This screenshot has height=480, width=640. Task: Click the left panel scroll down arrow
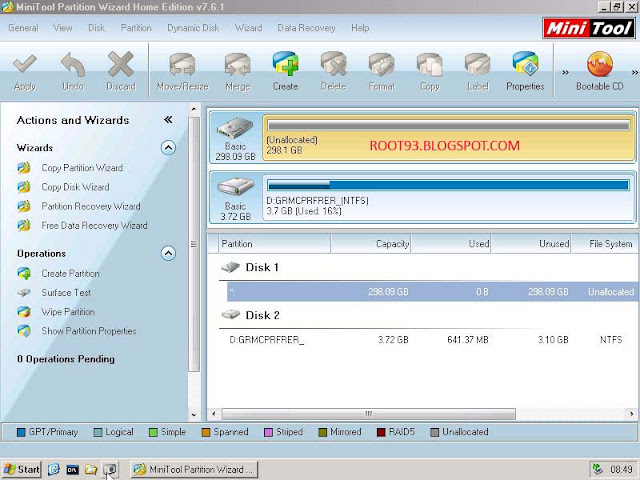click(x=194, y=415)
